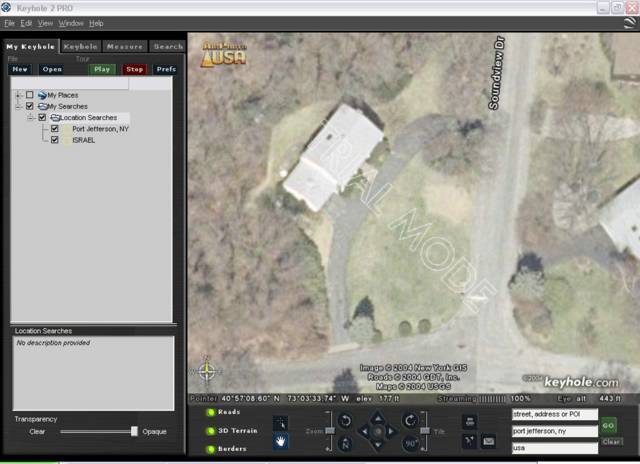Switch to the My Keyhole tab
The image size is (640, 464).
pyautogui.click(x=31, y=47)
